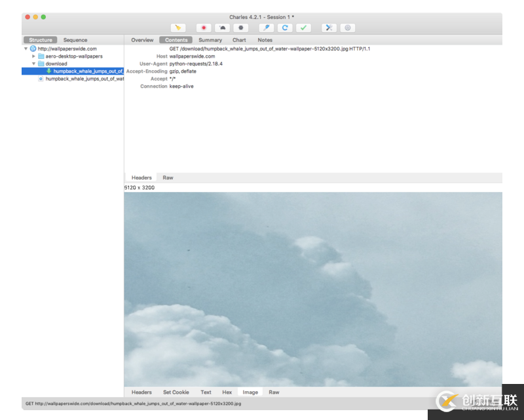
Task: Click the Repeat request refresh icon
Action: 284,28
